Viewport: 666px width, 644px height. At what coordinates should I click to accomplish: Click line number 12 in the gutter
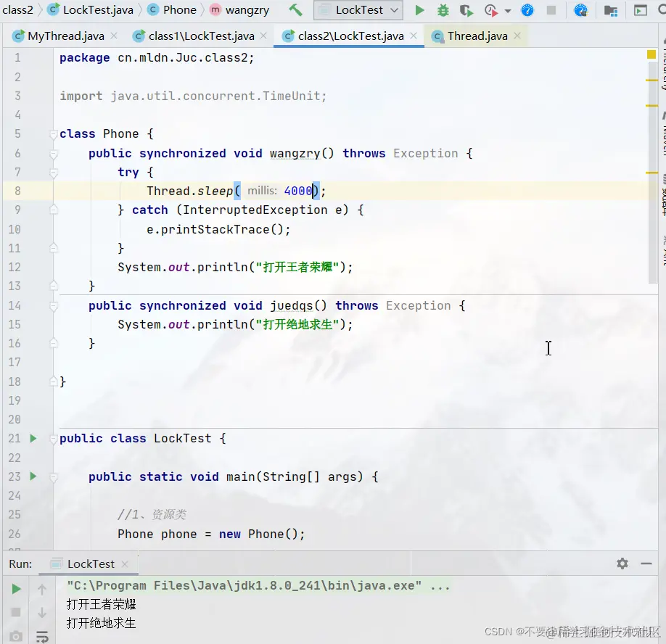pyautogui.click(x=14, y=267)
